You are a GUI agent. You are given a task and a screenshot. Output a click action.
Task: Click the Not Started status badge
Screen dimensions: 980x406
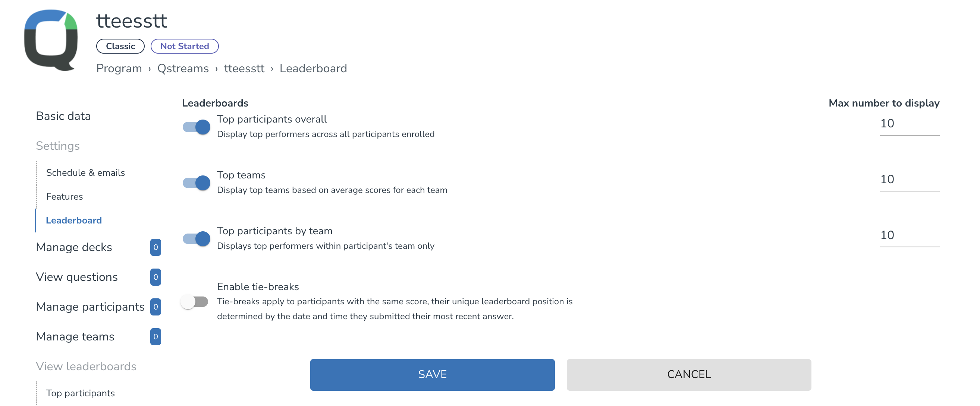[x=185, y=46]
